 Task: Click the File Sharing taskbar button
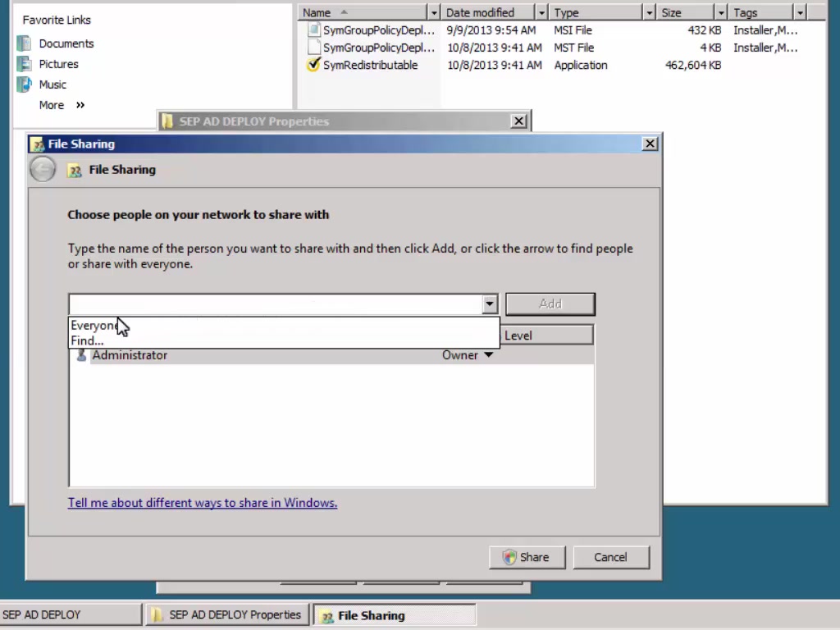tap(395, 615)
